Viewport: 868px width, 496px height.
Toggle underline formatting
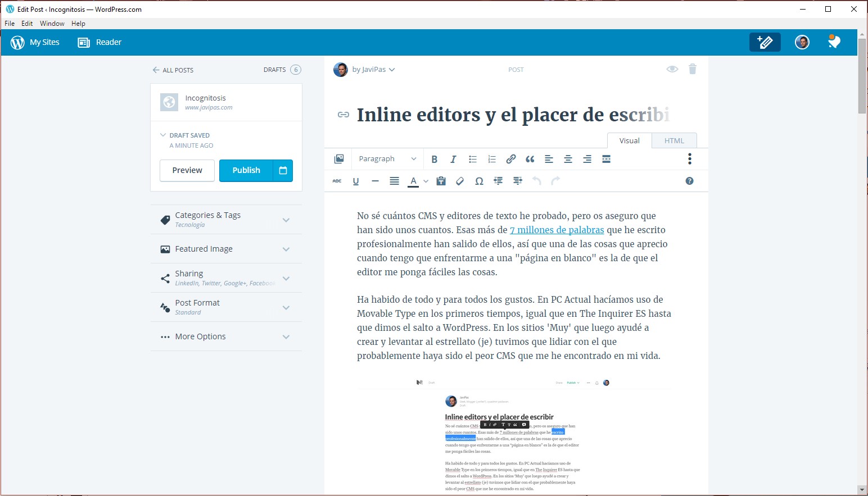pos(356,181)
